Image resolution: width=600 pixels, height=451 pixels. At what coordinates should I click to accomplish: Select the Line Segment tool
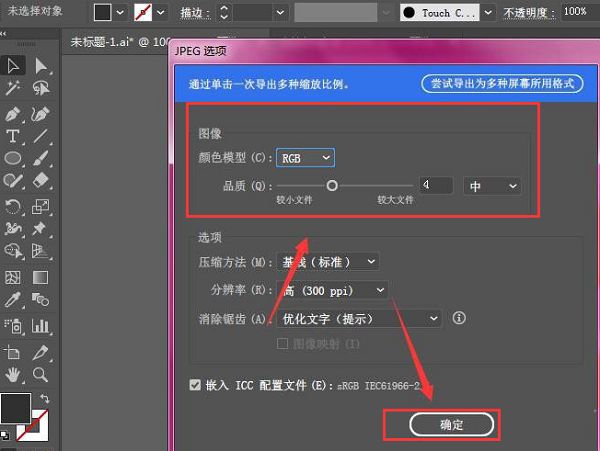pos(41,136)
